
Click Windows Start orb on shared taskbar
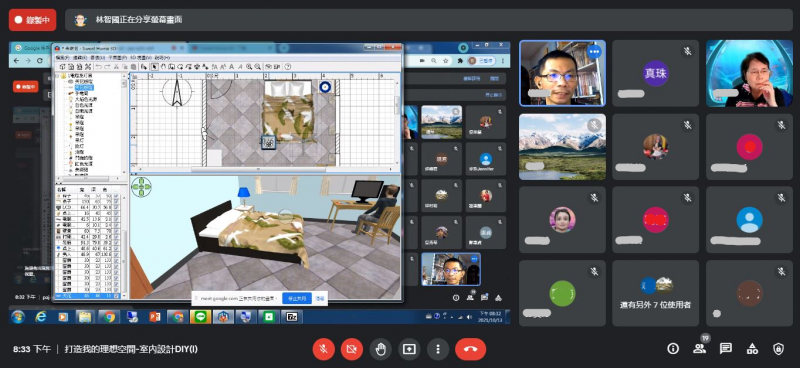pos(18,317)
